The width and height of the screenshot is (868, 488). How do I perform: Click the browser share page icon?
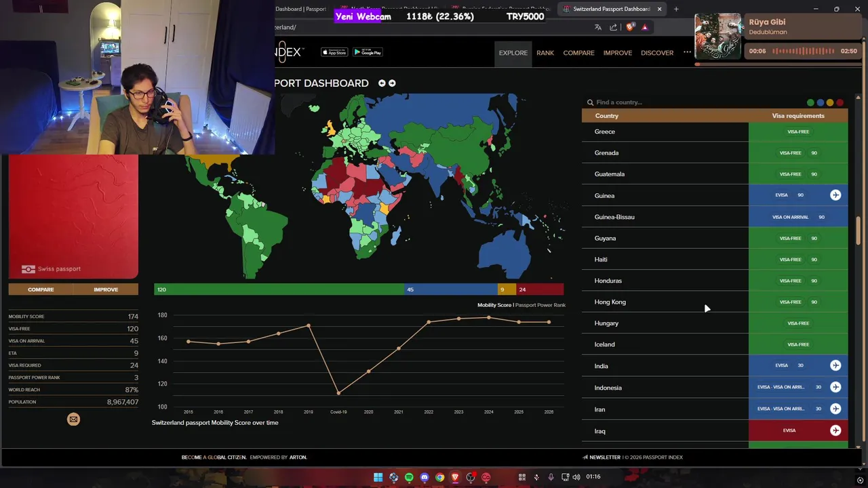tap(614, 27)
